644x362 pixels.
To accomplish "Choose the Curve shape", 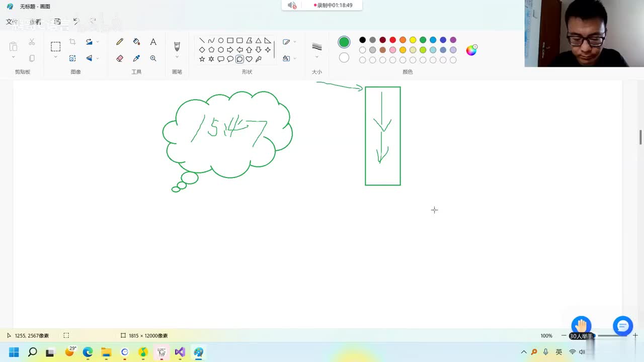I will coord(211,41).
